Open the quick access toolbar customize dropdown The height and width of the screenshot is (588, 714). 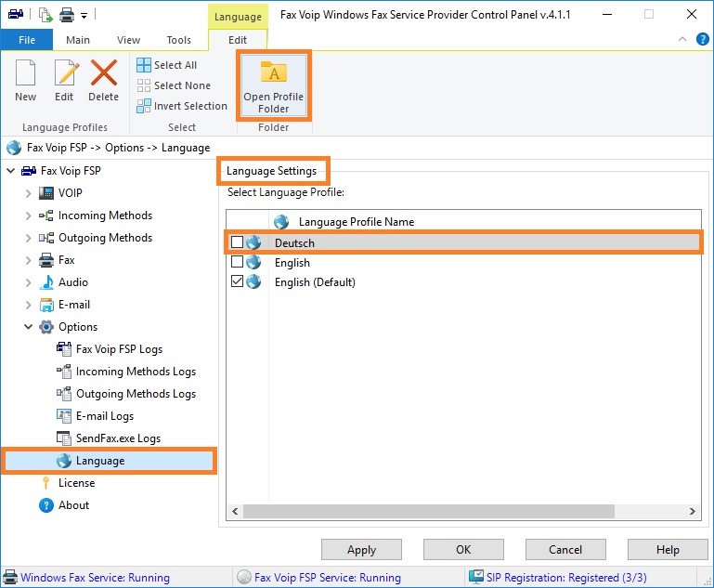84,16
